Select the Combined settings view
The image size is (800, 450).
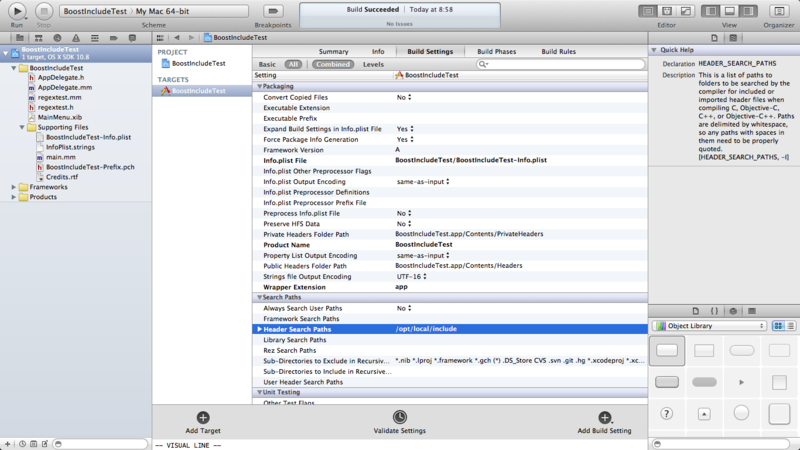[x=333, y=64]
